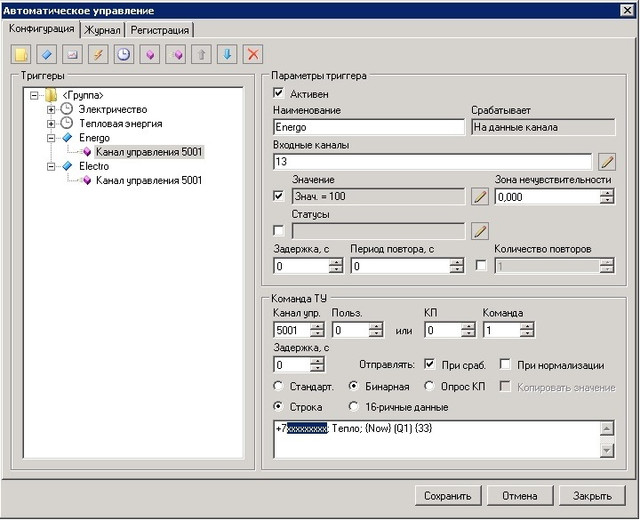Click stepper of КП field
Image resolution: width=640 pixels, height=520 pixels.
click(x=468, y=330)
